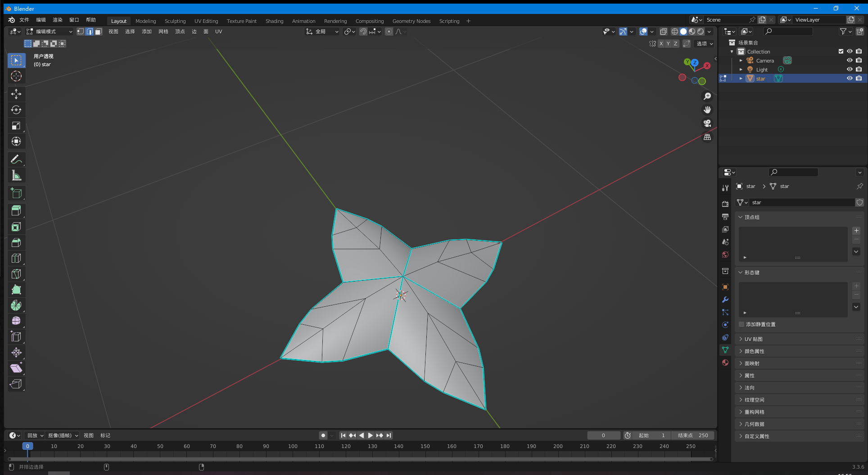The height and width of the screenshot is (475, 868).
Task: Select the Edge Slide tool
Action: point(16,336)
